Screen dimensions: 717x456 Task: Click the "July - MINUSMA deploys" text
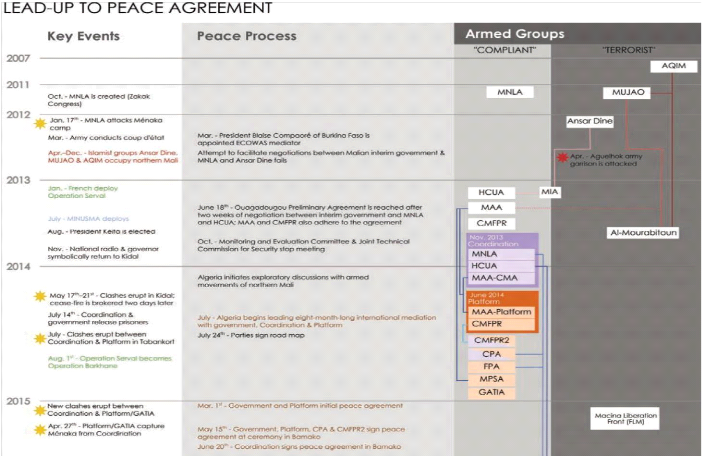88,219
